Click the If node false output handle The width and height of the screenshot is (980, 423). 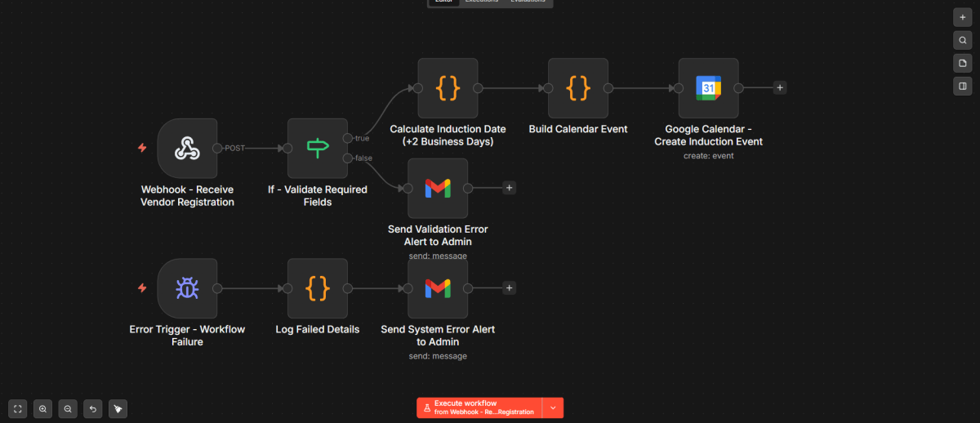click(348, 158)
